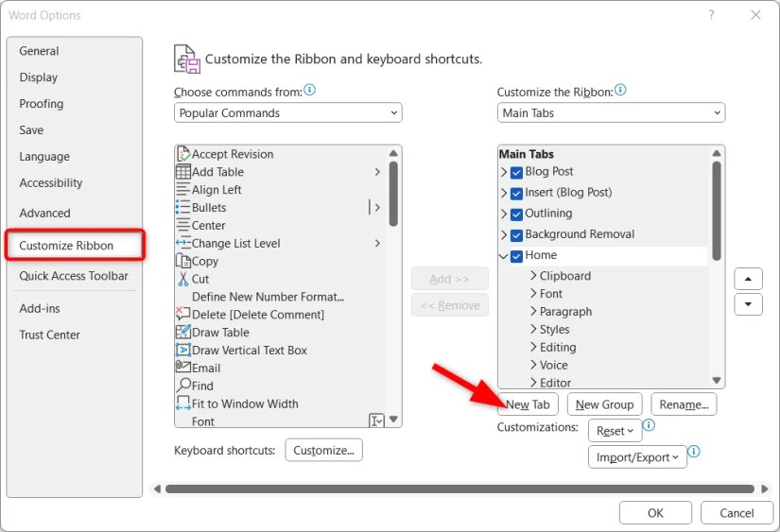Click the Main Tabs list vertical scrollbar thumb
780x532 pixels.
pyautogui.click(x=717, y=211)
